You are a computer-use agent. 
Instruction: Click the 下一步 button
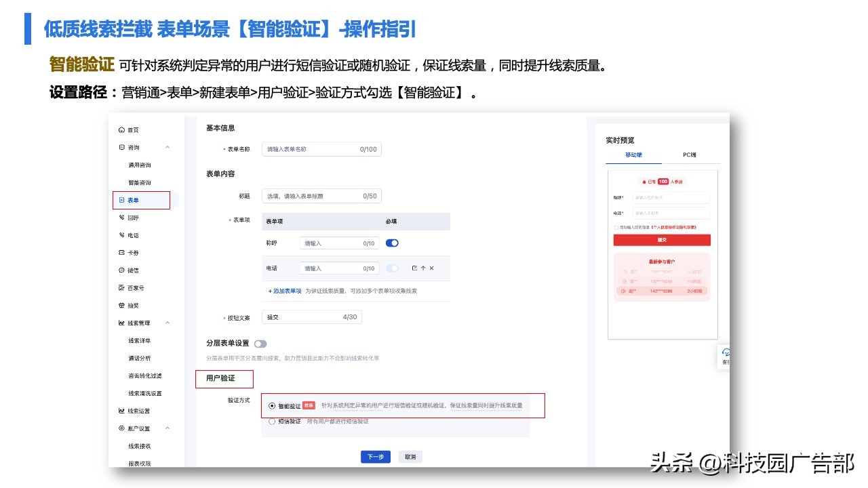pyautogui.click(x=375, y=456)
